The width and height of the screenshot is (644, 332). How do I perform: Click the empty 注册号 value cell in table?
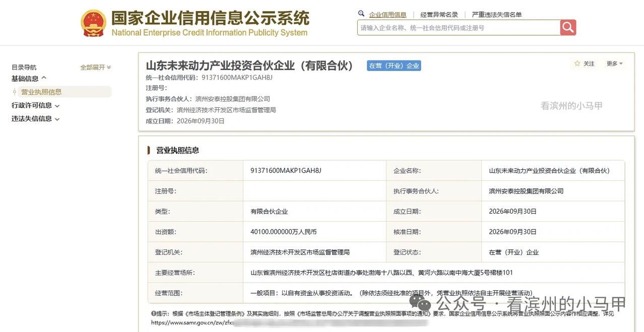[314, 191]
